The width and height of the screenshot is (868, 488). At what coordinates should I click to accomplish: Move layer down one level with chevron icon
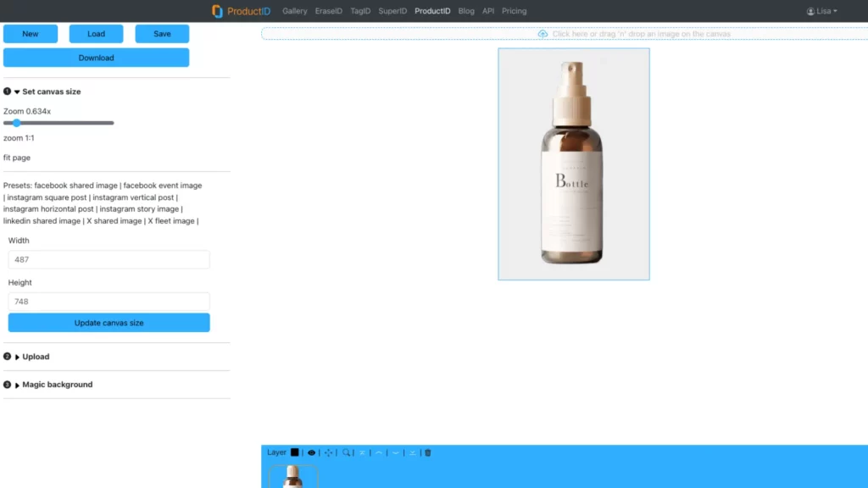point(395,452)
